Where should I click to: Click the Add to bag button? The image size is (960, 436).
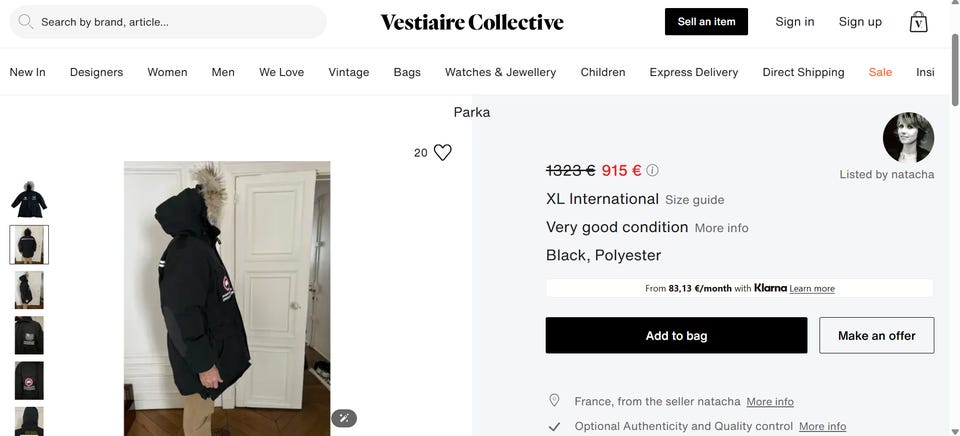coord(676,336)
